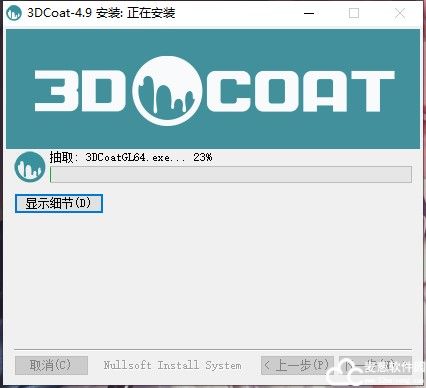Close the 3DCoat-4.9 installer window
The height and width of the screenshot is (388, 426).
click(400, 13)
